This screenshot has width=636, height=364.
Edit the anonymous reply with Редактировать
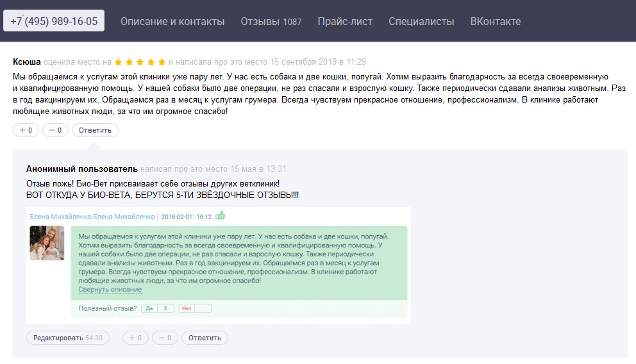point(68,338)
